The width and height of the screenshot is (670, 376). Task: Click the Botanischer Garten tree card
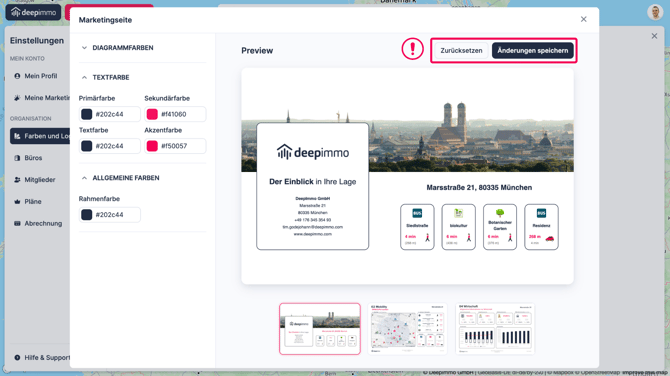[500, 227]
